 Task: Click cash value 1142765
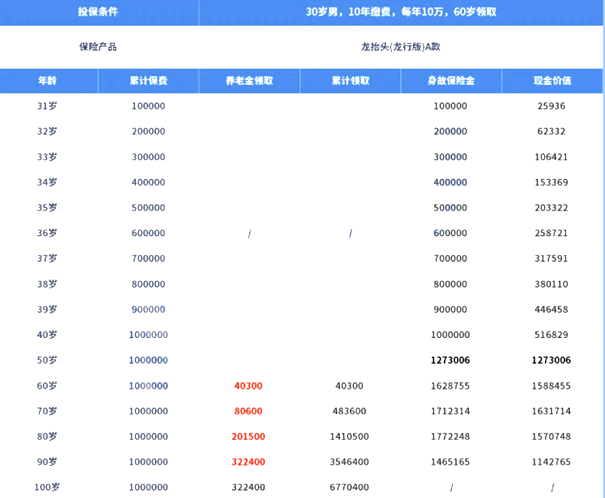[x=551, y=462]
